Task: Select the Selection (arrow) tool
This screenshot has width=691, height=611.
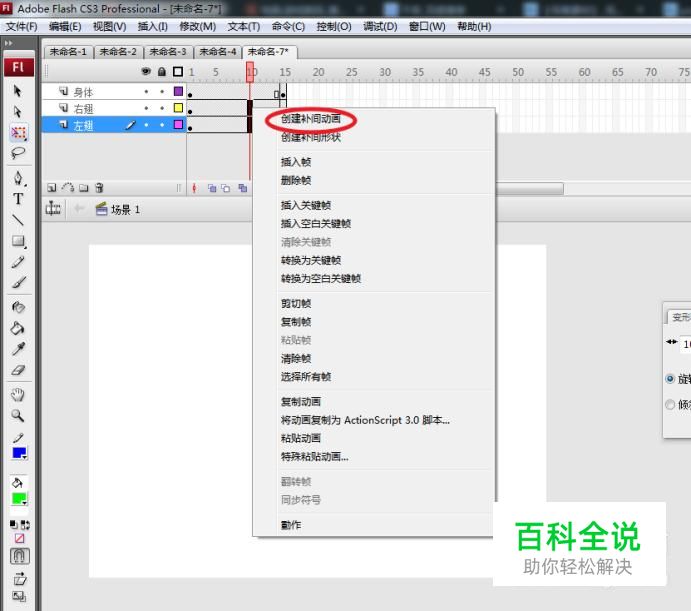Action: point(18,91)
